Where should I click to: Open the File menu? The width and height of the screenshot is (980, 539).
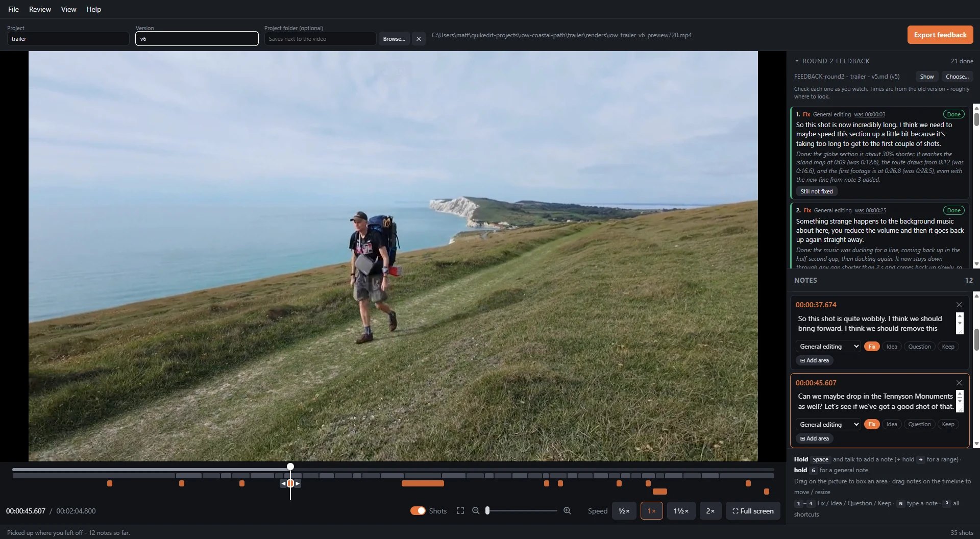click(x=14, y=9)
